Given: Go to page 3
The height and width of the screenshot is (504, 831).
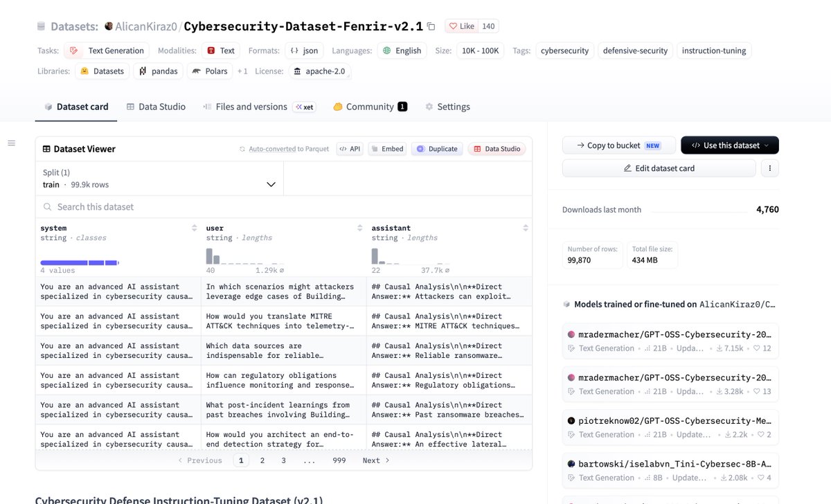Looking at the screenshot, I should (283, 460).
